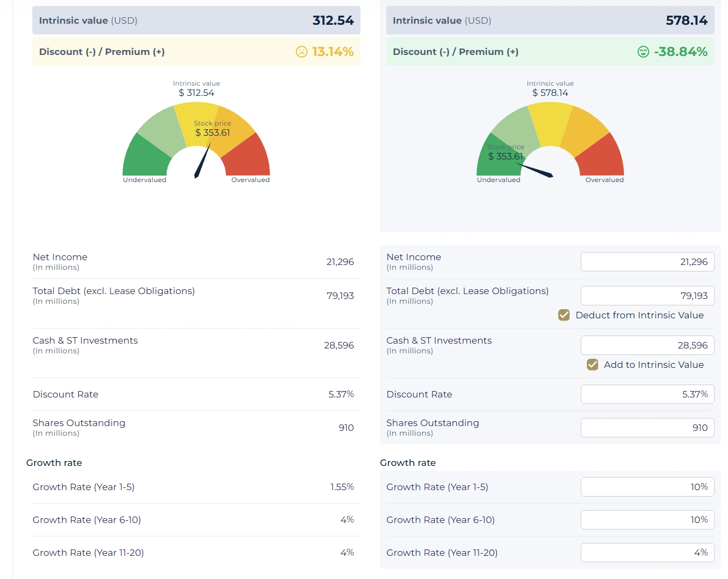Click the Growth Rate (Year 11-20) input box
Screen dimensions: 728x579
(x=647, y=553)
